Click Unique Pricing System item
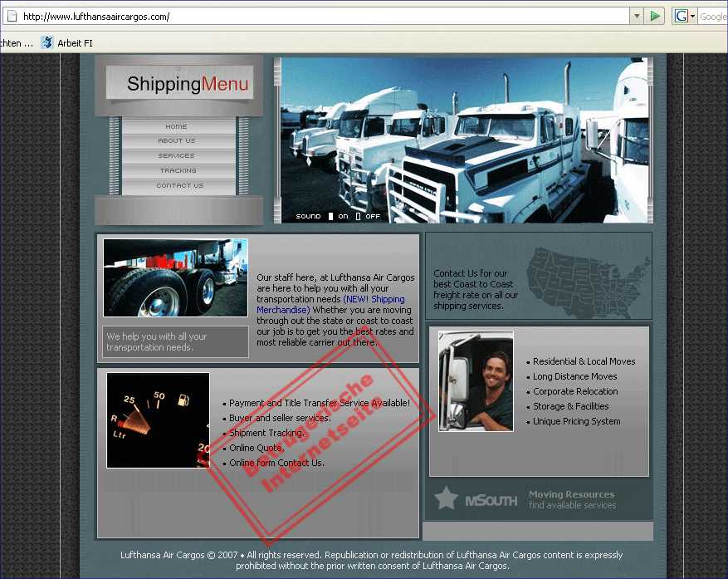 pyautogui.click(x=576, y=421)
